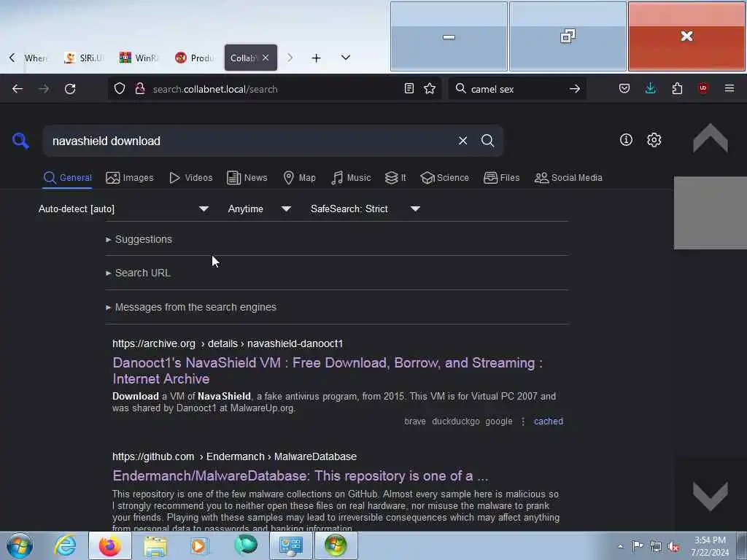Click the navashield download search field
Viewport: 747px width, 560px height.
(x=248, y=141)
